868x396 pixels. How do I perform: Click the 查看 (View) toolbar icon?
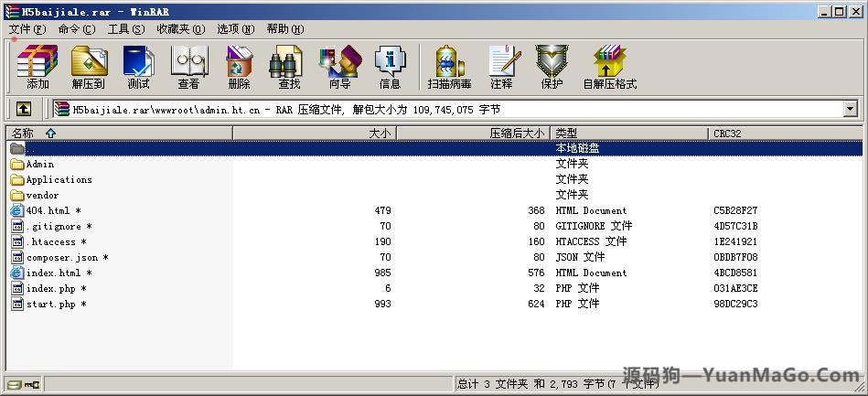pyautogui.click(x=188, y=61)
